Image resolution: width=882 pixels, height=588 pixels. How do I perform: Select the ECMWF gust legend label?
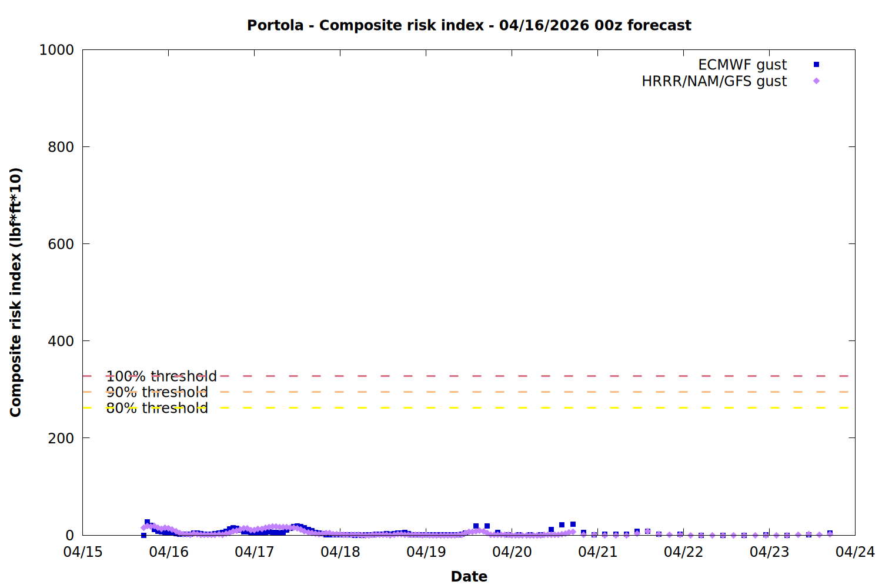(742, 65)
